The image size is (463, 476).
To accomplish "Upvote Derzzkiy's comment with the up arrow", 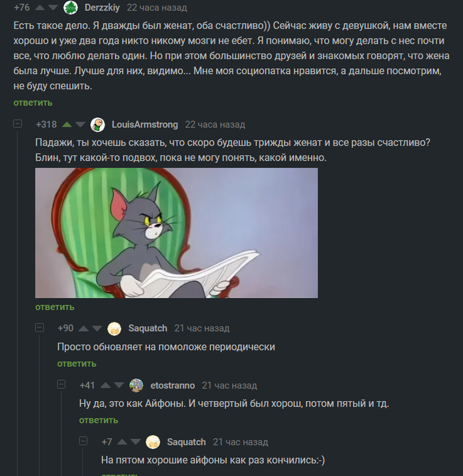I will 40,7.
